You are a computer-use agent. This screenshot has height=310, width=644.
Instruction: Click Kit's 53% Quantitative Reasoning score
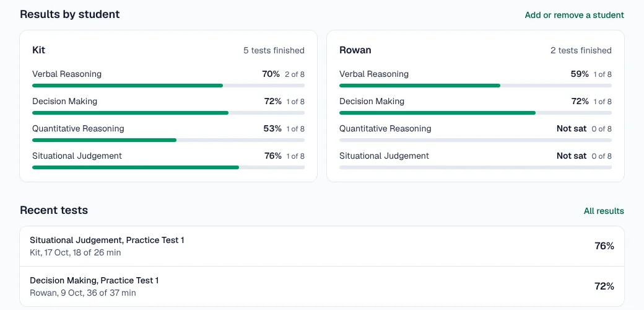point(272,129)
